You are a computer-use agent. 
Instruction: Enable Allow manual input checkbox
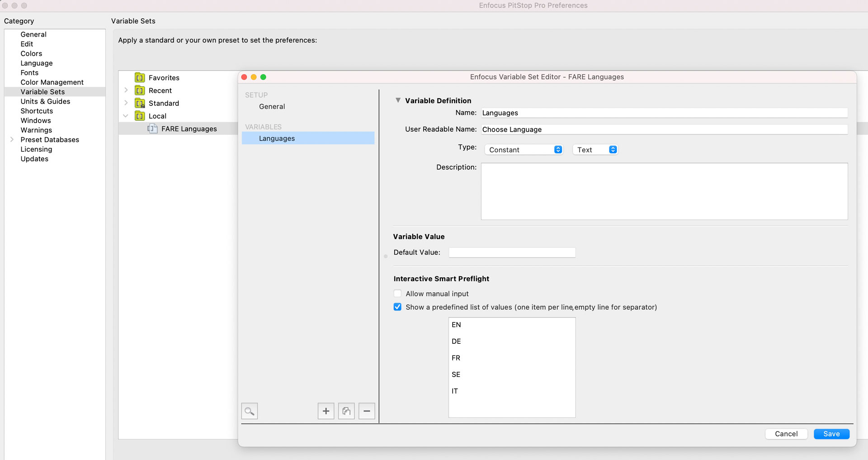click(x=397, y=294)
